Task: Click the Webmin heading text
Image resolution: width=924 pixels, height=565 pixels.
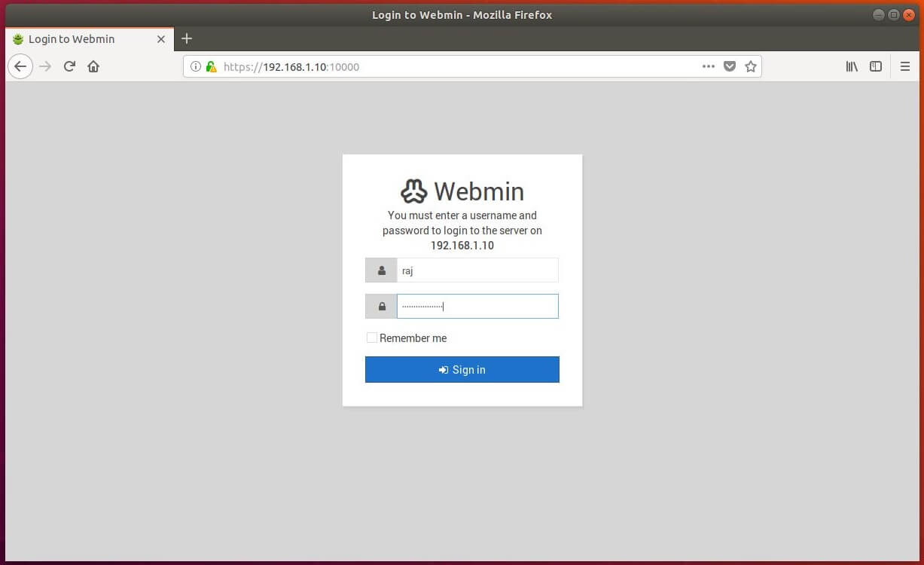Action: [479, 191]
